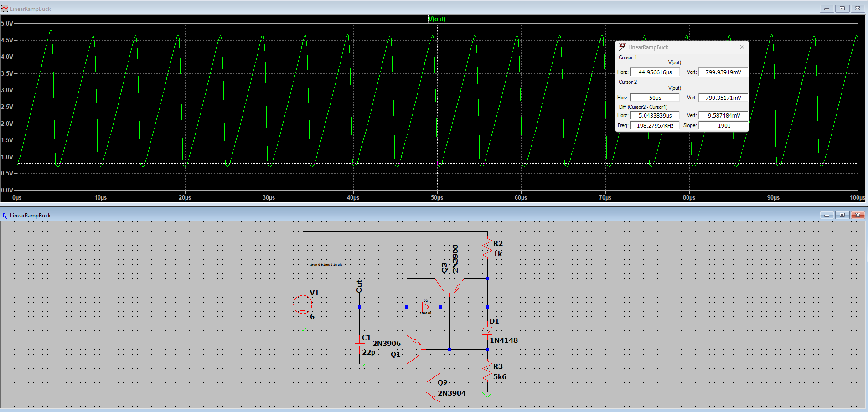This screenshot has height=412, width=868.
Task: Click the 50µs time axis label
Action: pyautogui.click(x=437, y=197)
